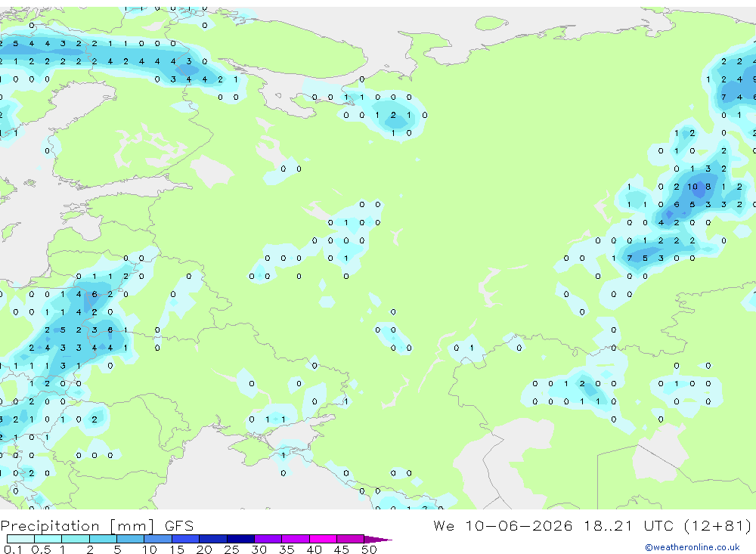Click the 20–25 mm dark blue swatch
The width and height of the screenshot is (756, 554).
[x=212, y=539]
